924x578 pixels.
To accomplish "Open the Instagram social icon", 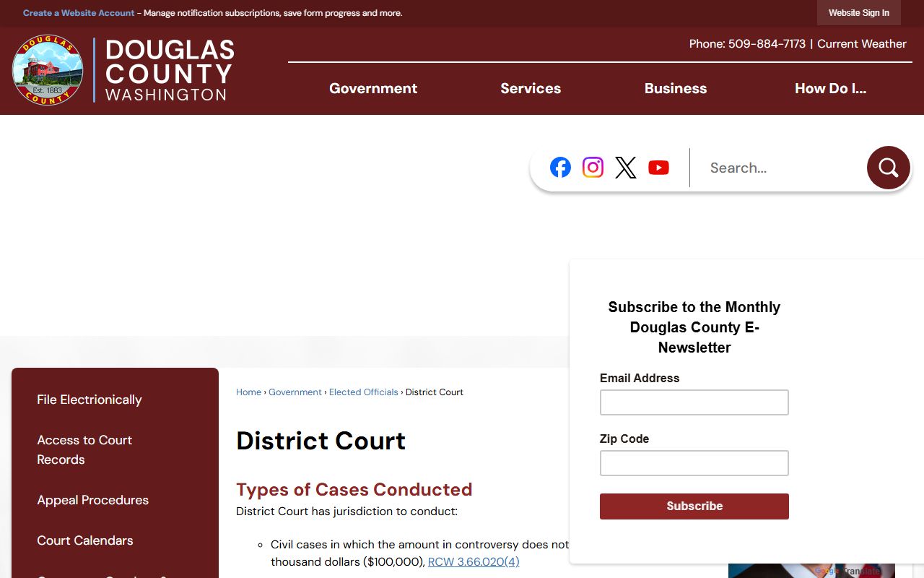I will [593, 168].
